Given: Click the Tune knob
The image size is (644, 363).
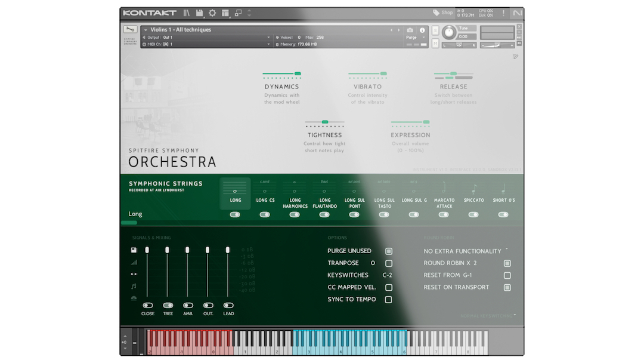Looking at the screenshot, I should [449, 33].
